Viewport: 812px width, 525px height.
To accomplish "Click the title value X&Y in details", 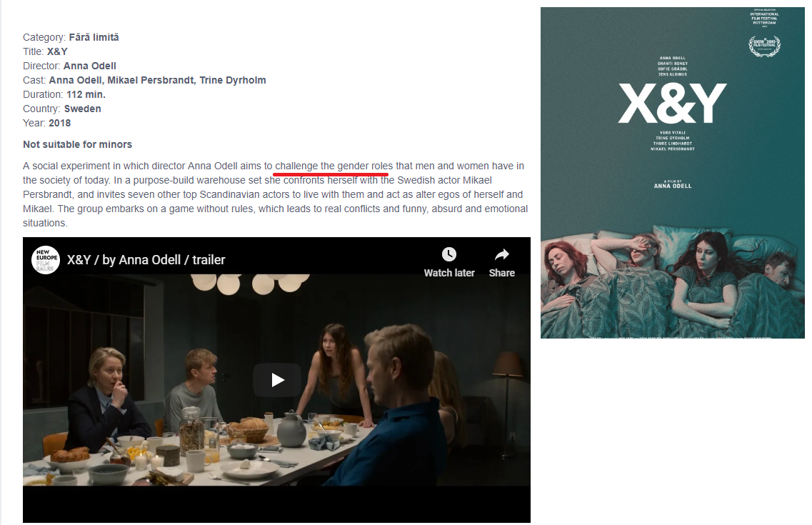I will click(x=57, y=51).
